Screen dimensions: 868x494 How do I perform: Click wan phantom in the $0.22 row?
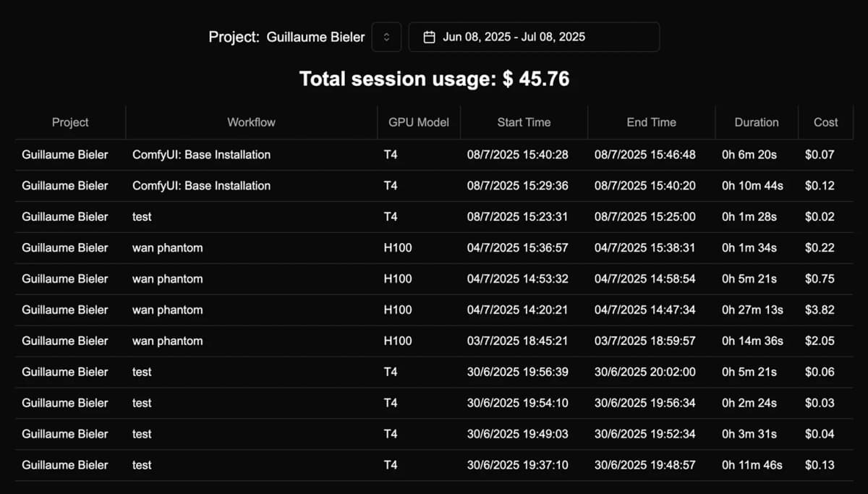pyautogui.click(x=167, y=248)
